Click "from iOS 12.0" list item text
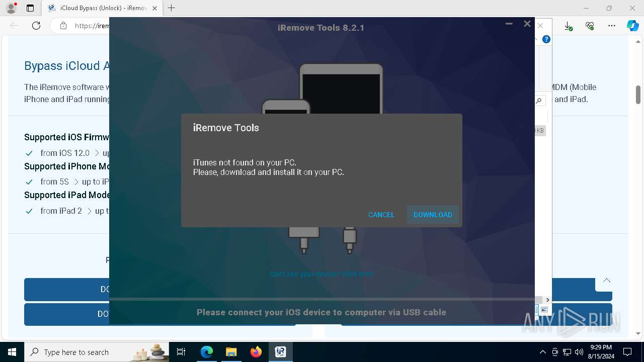Image resolution: width=644 pixels, height=362 pixels. click(65, 153)
